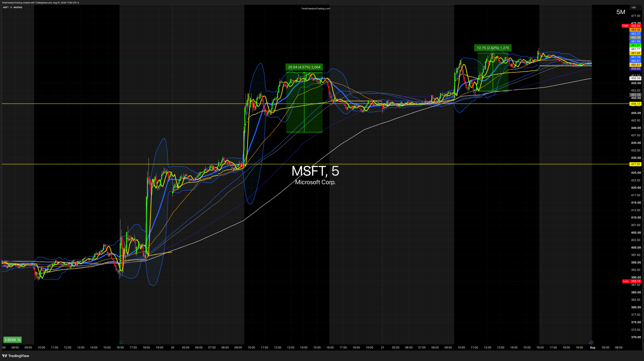The height and width of the screenshot is (361, 644).
Task: Click the orange 462.48 price tag
Action: pos(635,30)
